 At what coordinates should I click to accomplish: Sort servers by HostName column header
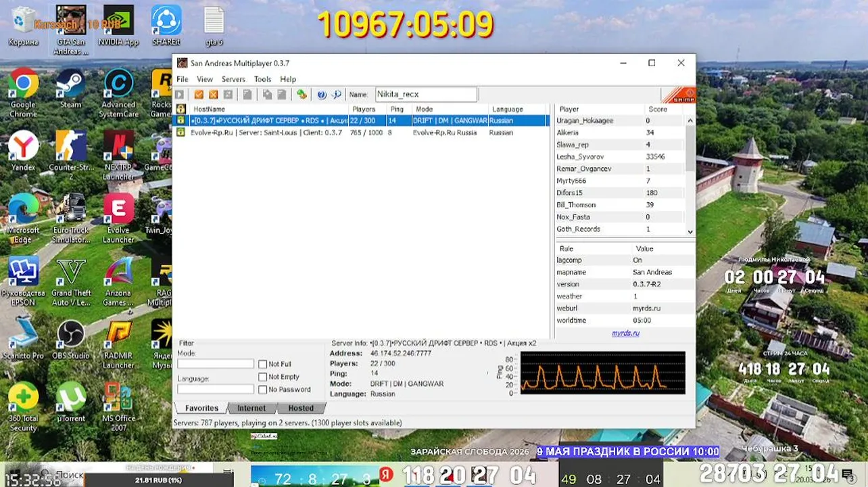point(268,109)
